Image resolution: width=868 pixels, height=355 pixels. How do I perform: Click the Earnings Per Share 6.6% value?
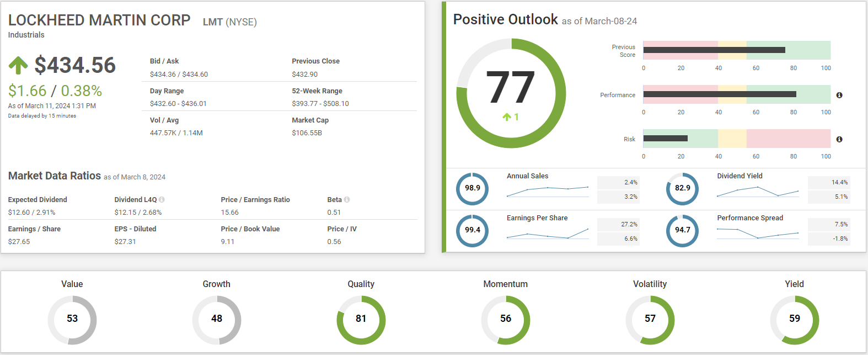[x=631, y=239]
